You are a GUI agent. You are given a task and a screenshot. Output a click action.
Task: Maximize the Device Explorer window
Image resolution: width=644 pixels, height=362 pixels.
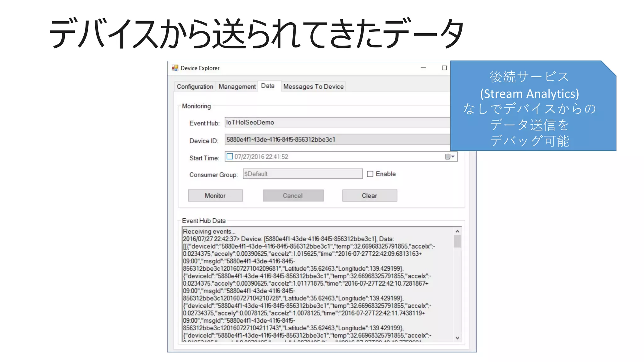[x=444, y=68]
